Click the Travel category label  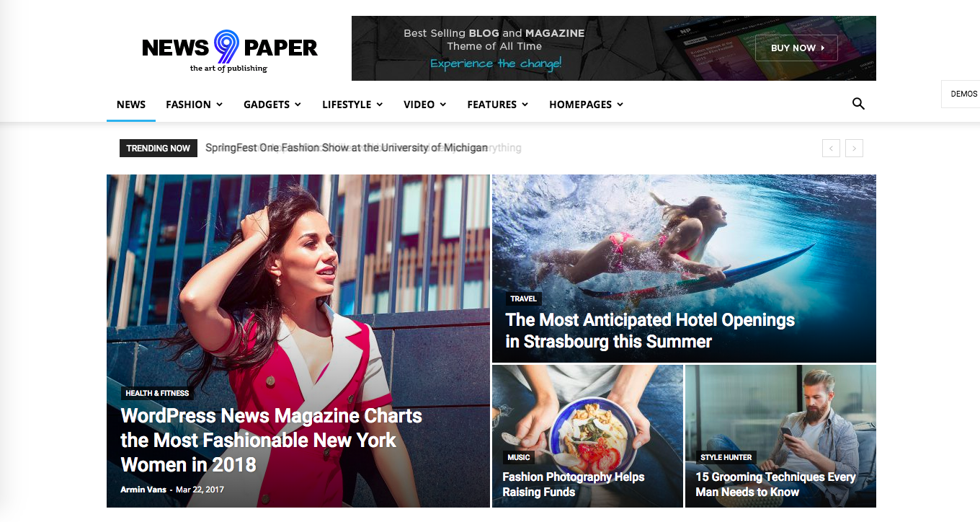(x=523, y=298)
